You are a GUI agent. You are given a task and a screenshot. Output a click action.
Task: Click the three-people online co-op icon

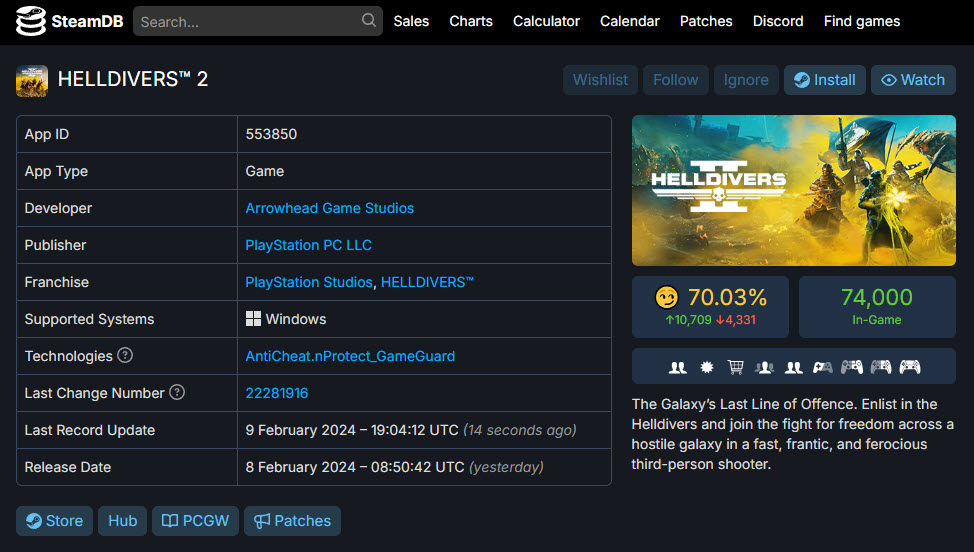click(765, 368)
